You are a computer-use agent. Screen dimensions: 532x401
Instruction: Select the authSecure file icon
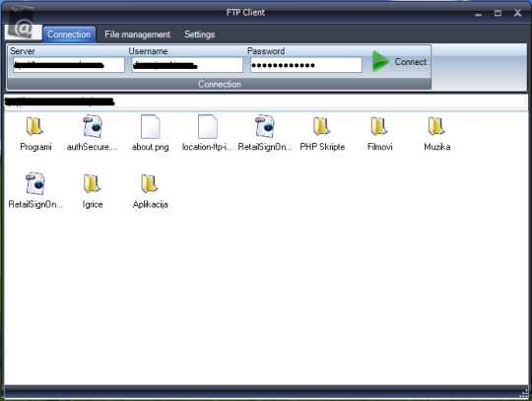click(93, 126)
